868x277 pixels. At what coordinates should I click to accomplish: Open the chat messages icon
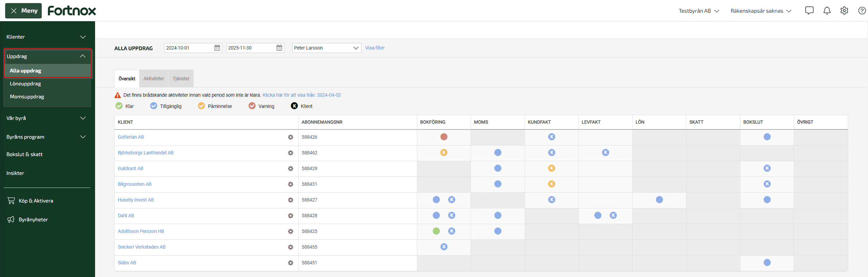pyautogui.click(x=809, y=11)
